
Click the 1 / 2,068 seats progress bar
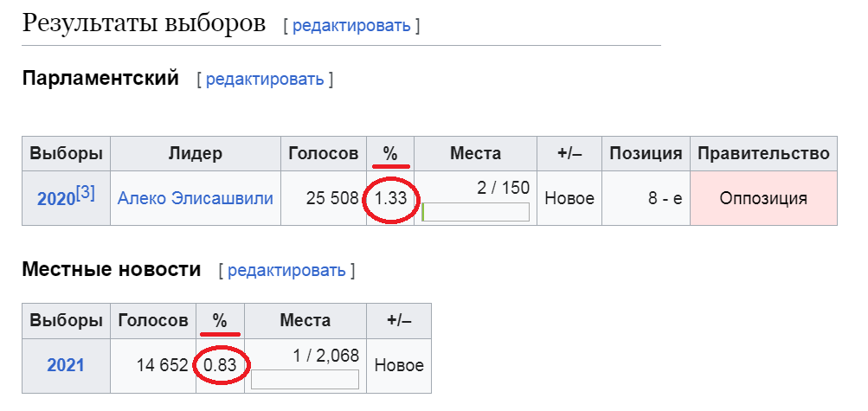click(305, 380)
